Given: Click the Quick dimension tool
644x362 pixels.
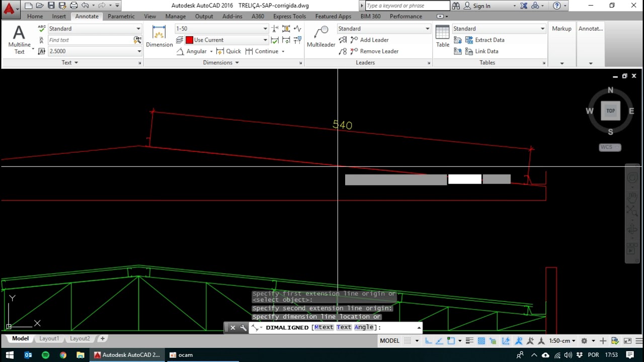Looking at the screenshot, I should (229, 51).
